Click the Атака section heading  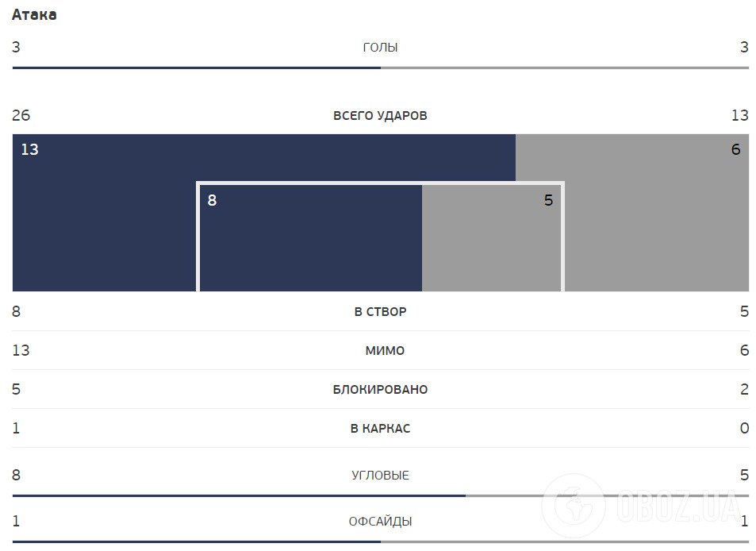coord(34,14)
